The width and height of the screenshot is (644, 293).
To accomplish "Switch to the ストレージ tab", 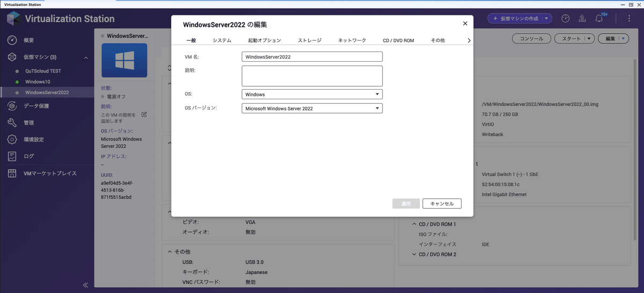I will 310,40.
